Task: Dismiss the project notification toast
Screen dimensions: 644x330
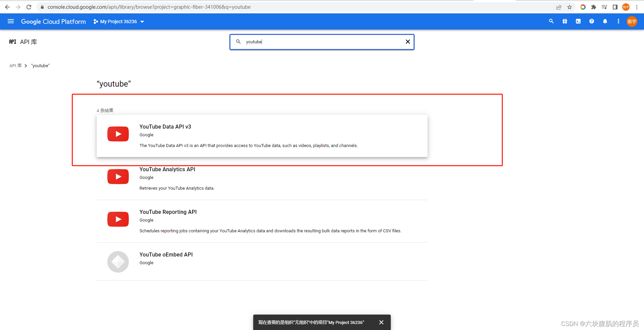Action: 381,322
